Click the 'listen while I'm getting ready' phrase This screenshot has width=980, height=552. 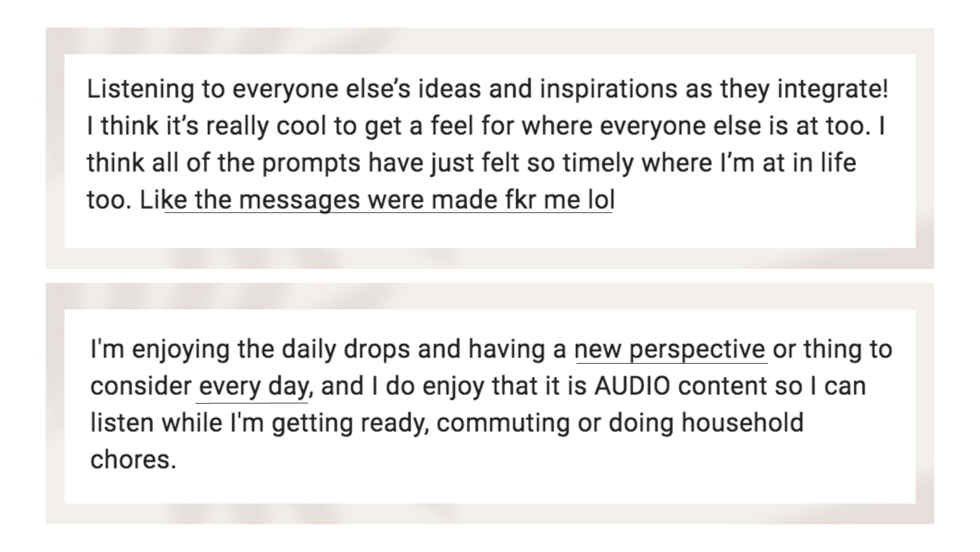[x=259, y=423]
